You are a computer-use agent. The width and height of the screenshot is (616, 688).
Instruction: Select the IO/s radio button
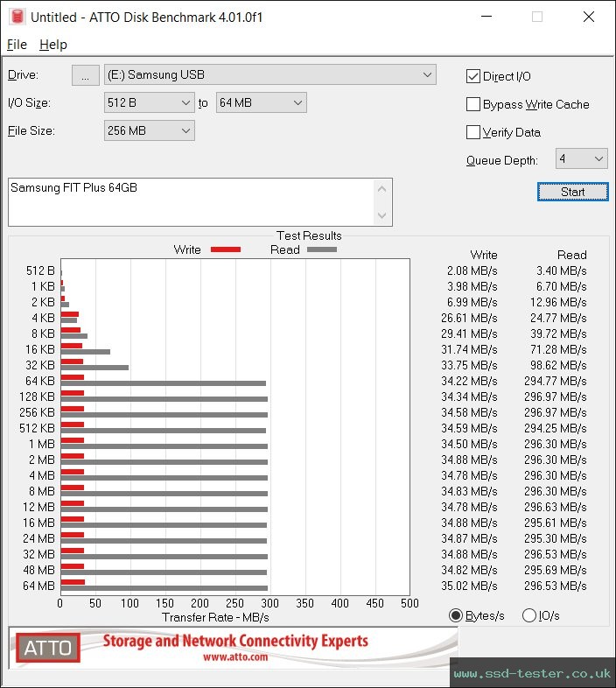click(x=529, y=615)
